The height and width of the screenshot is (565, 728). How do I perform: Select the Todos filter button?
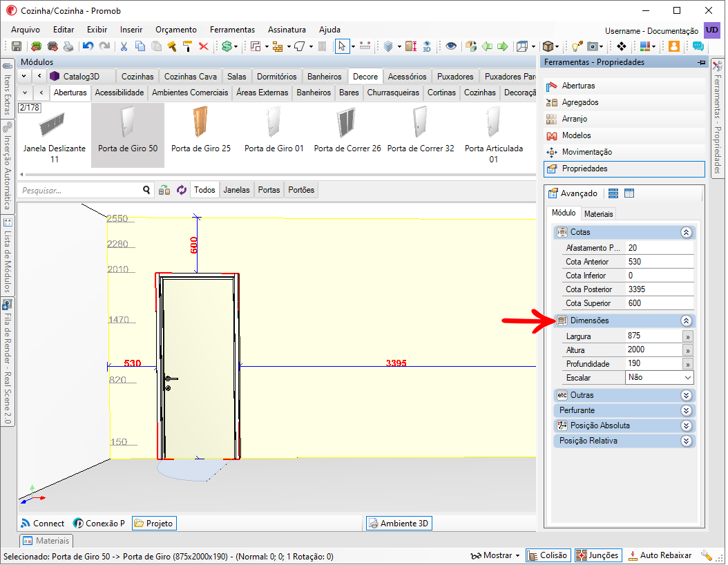tap(204, 190)
